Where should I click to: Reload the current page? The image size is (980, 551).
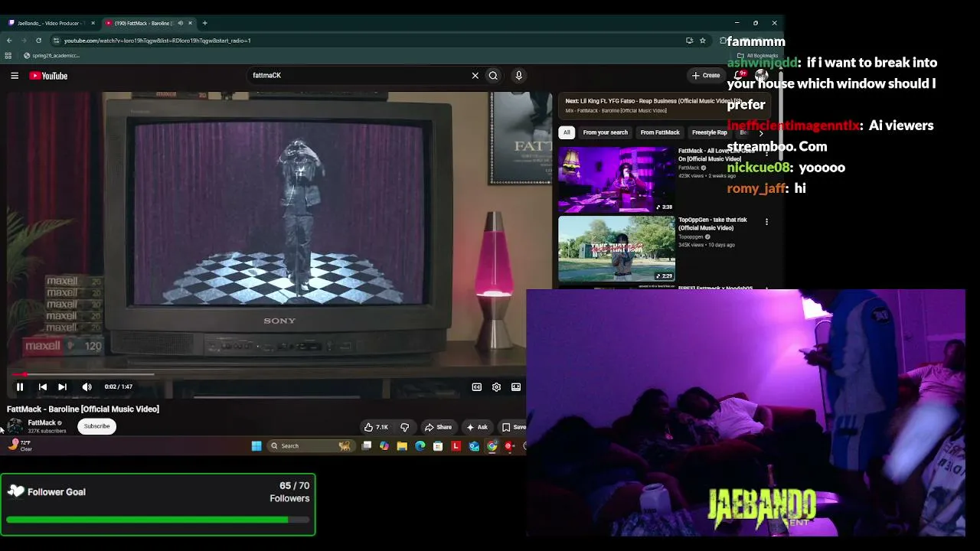pyautogui.click(x=38, y=41)
